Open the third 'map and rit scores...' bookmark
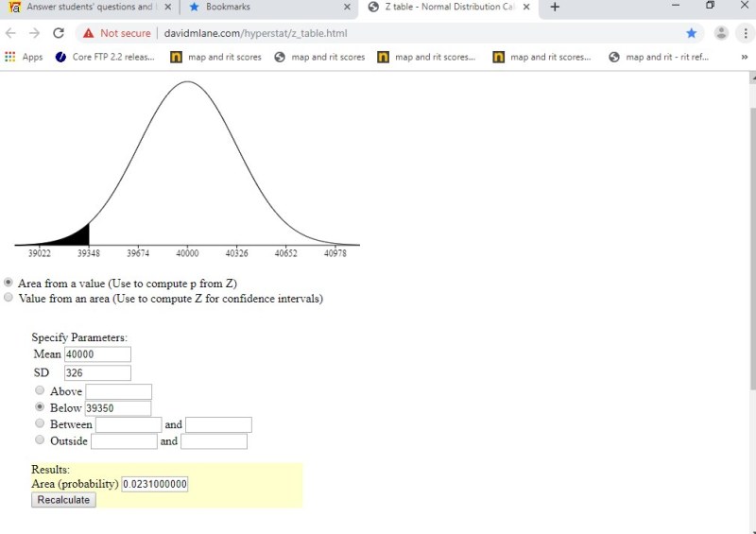The width and height of the screenshot is (756, 534). point(427,57)
